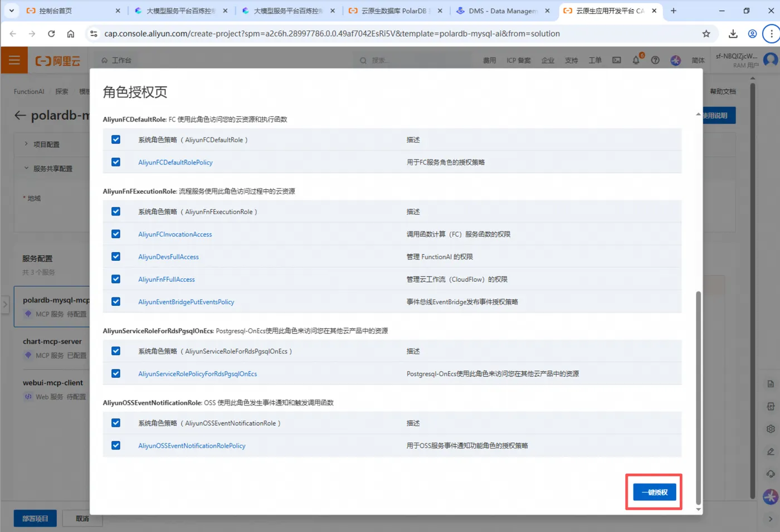Open the notification bell icon
The height and width of the screenshot is (532, 780).
click(x=636, y=60)
